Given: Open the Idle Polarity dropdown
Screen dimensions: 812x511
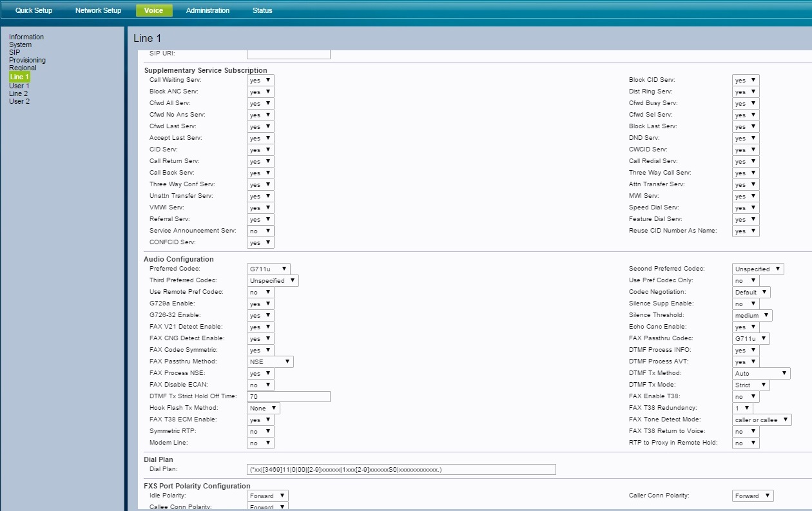Looking at the screenshot, I should (x=267, y=496).
